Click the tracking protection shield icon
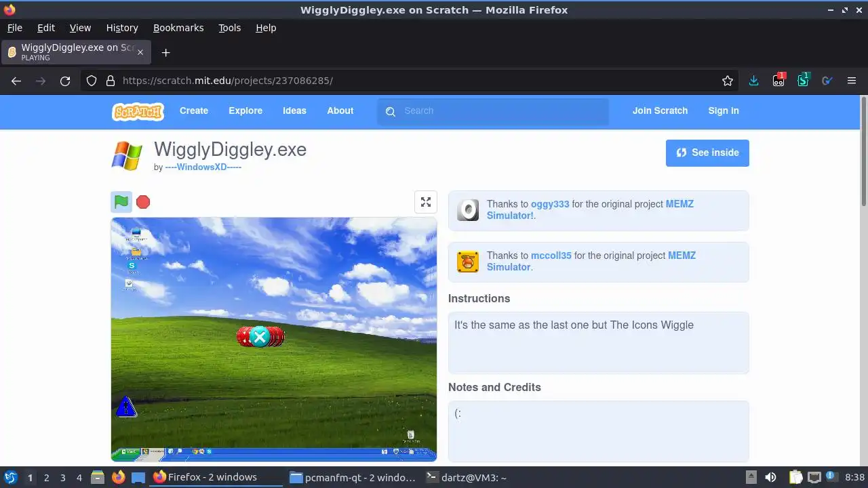The width and height of the screenshot is (868, 488). pyautogui.click(x=92, y=81)
